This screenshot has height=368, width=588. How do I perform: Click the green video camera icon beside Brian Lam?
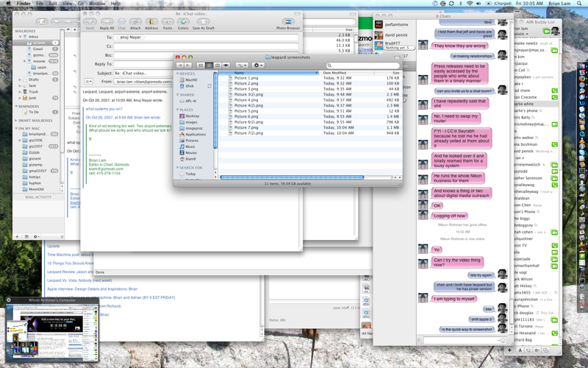tap(546, 31)
